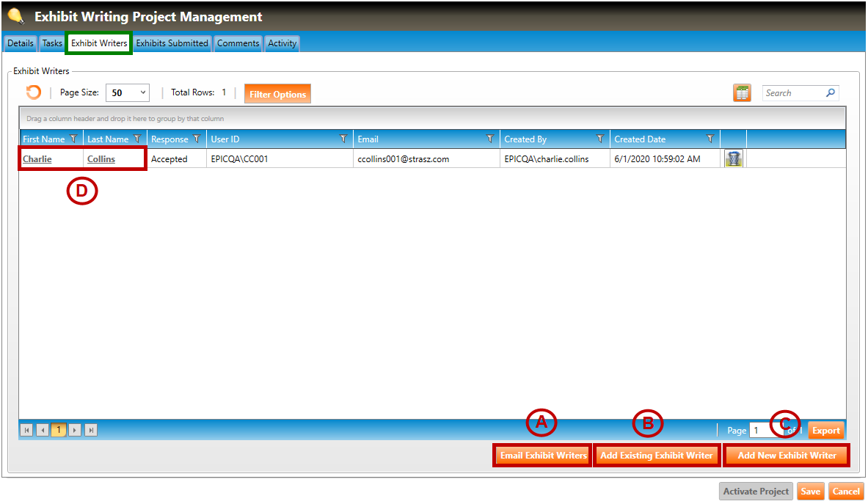Select current page 1 in pager
The width and height of the screenshot is (868, 504).
(x=59, y=431)
